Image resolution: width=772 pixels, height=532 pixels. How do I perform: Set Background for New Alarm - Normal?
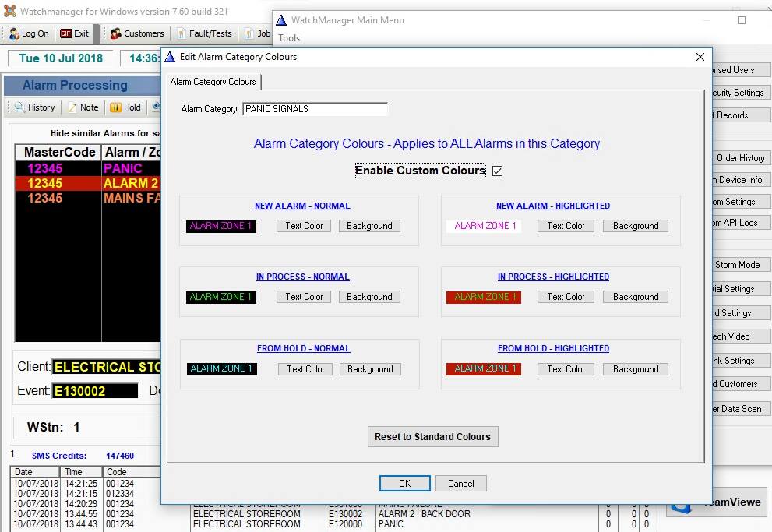coord(369,226)
